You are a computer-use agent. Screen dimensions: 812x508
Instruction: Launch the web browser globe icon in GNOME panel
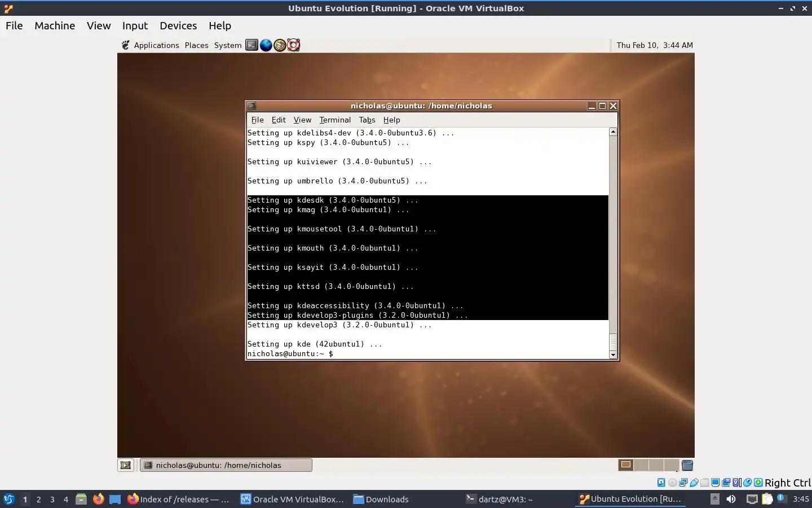(266, 45)
